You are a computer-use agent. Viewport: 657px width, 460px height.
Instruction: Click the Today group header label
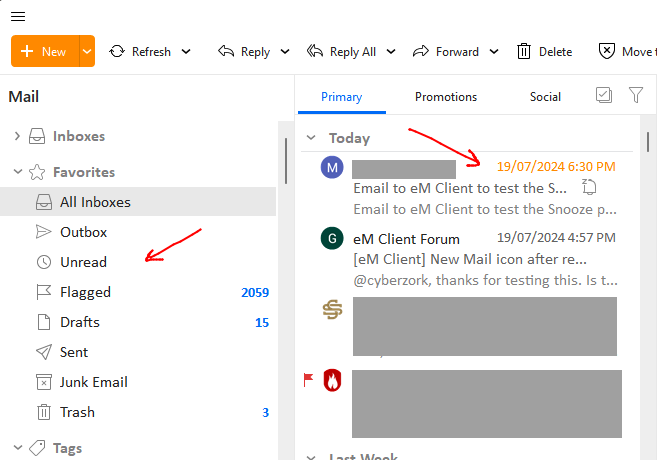coord(349,138)
